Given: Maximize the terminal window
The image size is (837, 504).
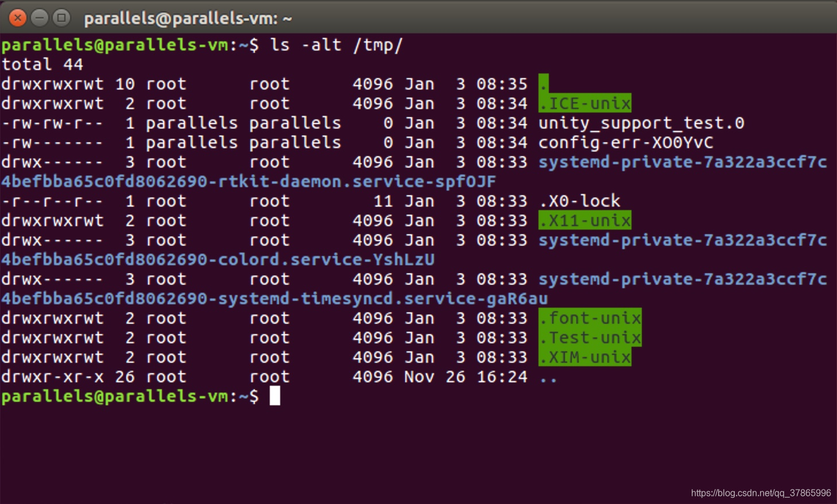Looking at the screenshot, I should 61,18.
